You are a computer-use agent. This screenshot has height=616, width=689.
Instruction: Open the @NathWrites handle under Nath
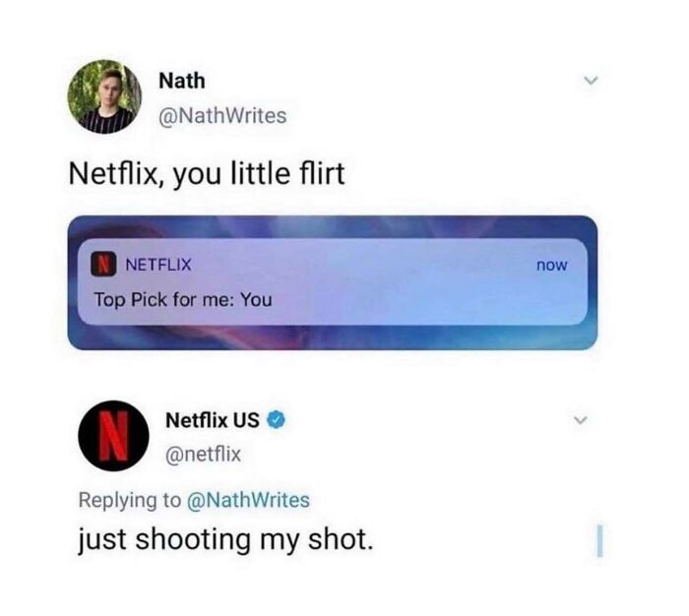point(222,116)
